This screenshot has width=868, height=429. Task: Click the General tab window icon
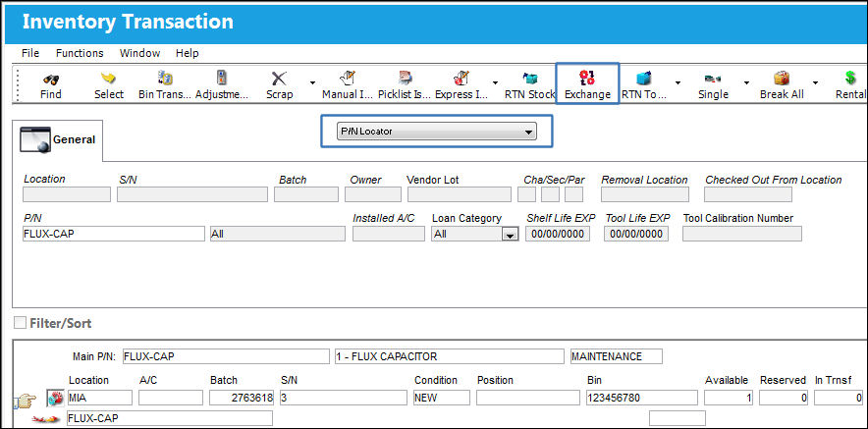pos(35,138)
